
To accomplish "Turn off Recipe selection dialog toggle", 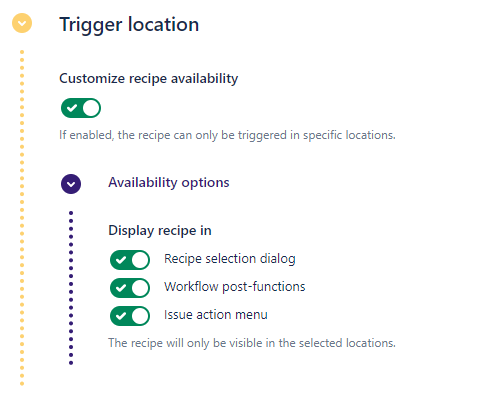I will [130, 260].
